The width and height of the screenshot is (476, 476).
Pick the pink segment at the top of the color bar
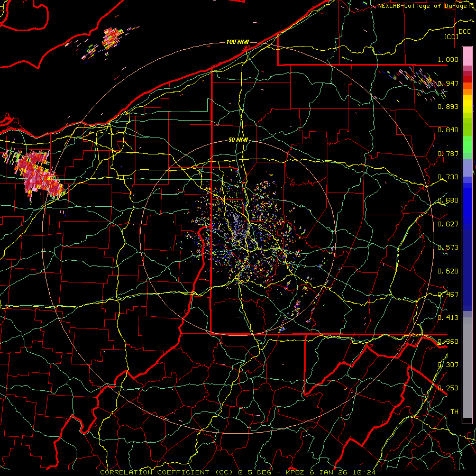(x=467, y=57)
